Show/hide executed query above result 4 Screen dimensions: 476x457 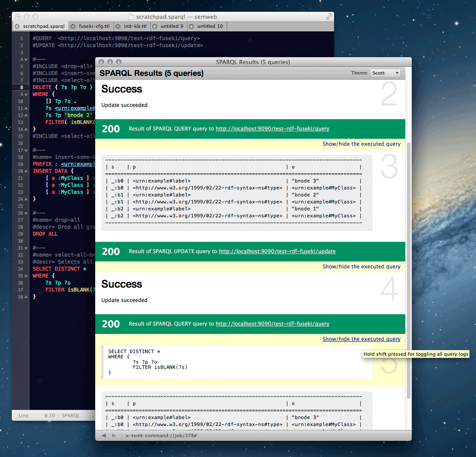[x=361, y=266]
